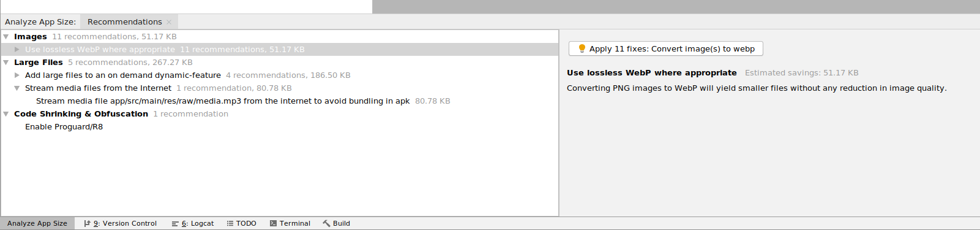980x230 pixels.
Task: Click the Terminal icon in status bar
Action: click(x=273, y=223)
